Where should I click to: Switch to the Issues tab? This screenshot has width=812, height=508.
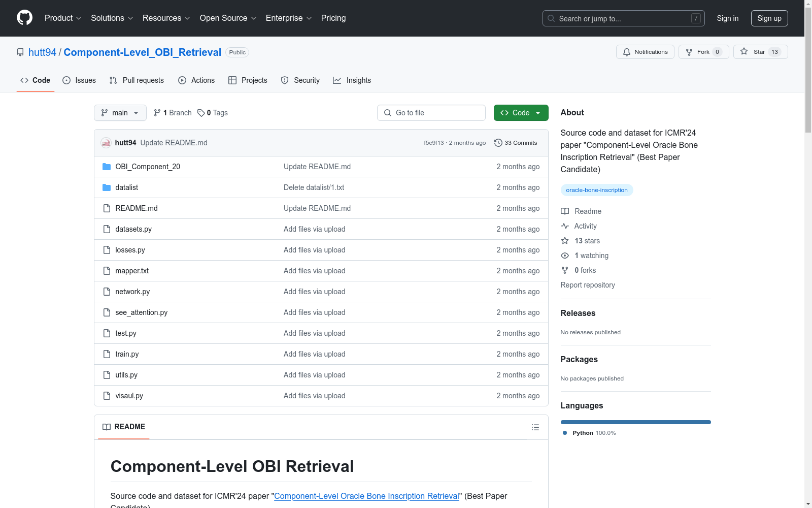click(79, 80)
